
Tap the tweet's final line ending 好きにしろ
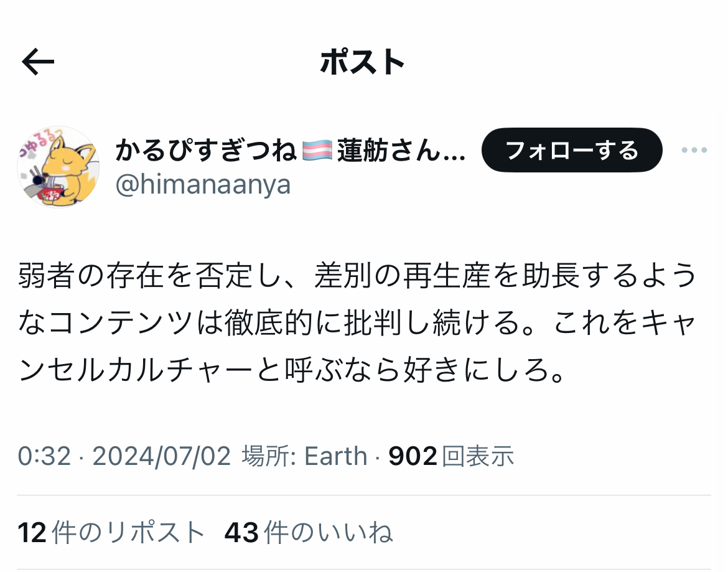click(292, 370)
